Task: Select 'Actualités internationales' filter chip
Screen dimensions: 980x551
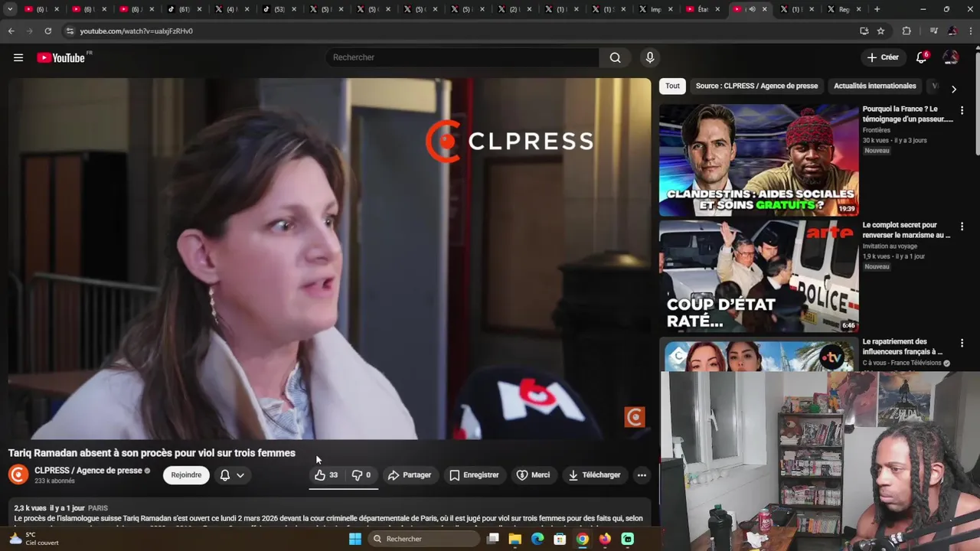Action: coord(875,86)
